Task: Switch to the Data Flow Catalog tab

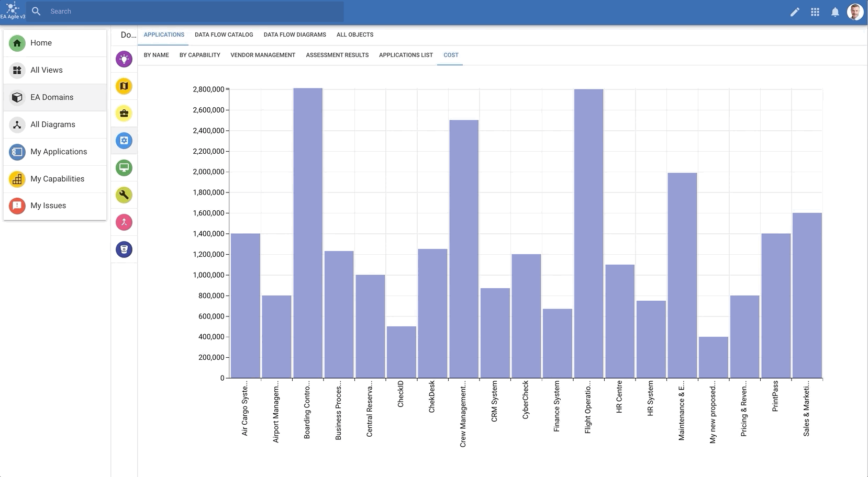Action: point(224,35)
